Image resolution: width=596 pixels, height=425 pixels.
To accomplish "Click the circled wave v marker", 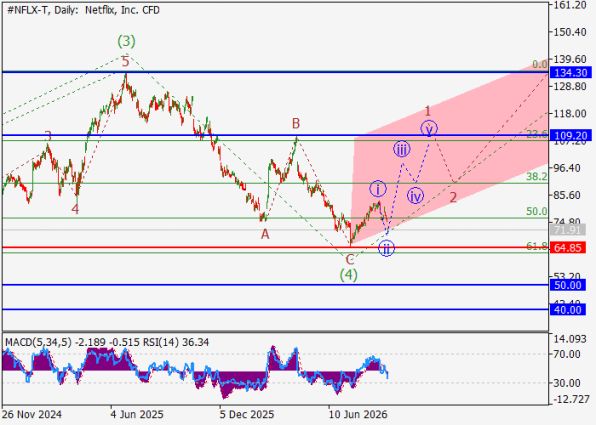I will [x=429, y=129].
